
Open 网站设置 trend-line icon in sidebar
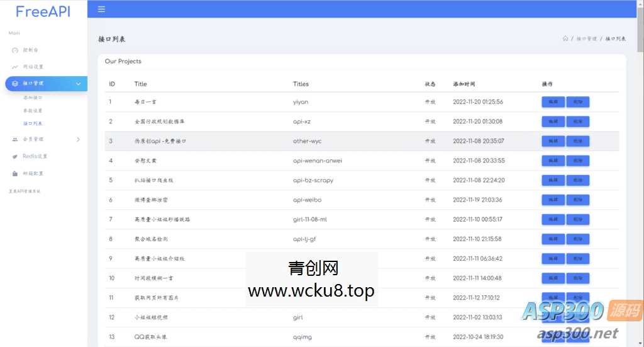(15, 67)
